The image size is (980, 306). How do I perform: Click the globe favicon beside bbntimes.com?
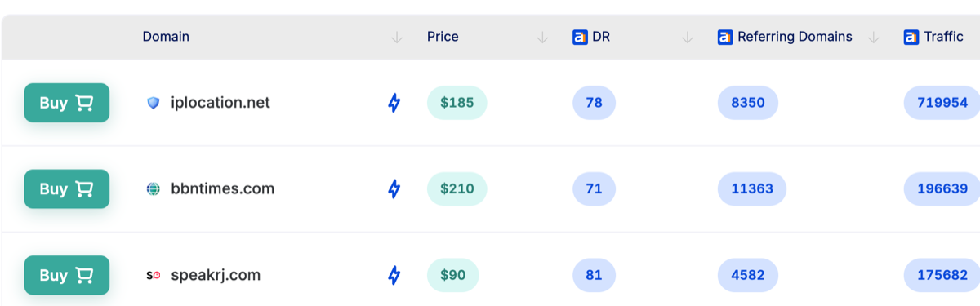coord(154,189)
